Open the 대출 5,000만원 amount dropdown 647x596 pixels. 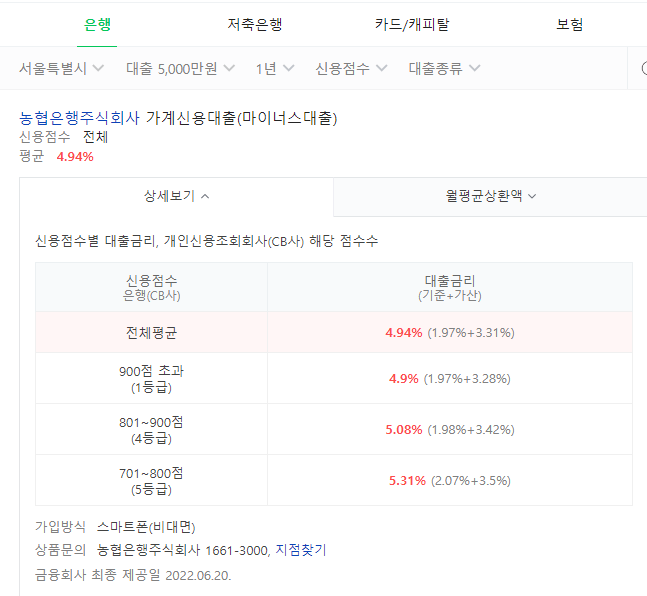click(180, 69)
